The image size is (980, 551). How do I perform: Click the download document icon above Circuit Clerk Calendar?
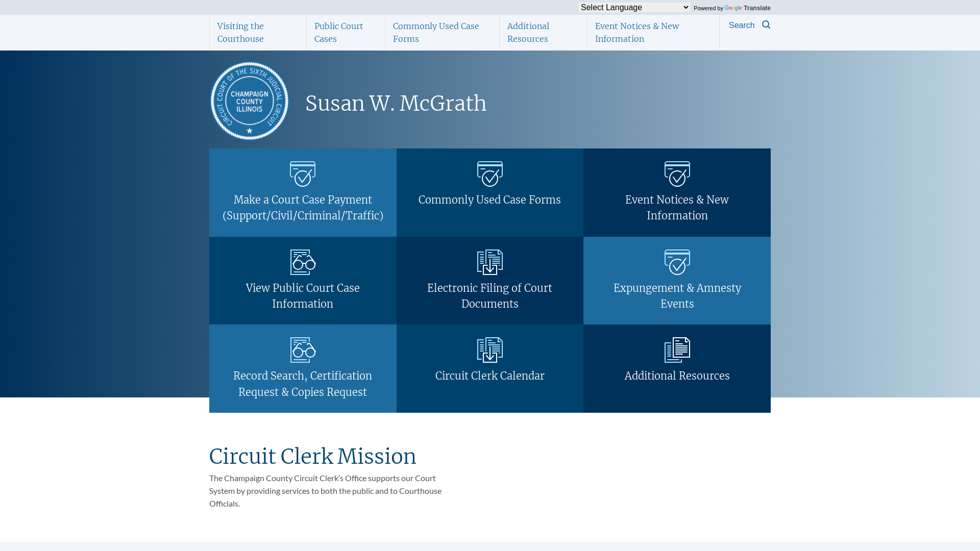490,350
